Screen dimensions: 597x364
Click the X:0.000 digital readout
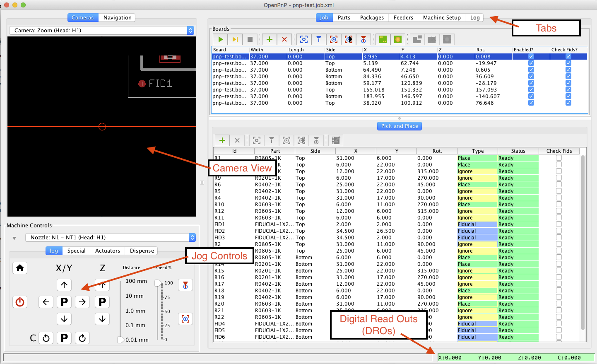coord(450,358)
